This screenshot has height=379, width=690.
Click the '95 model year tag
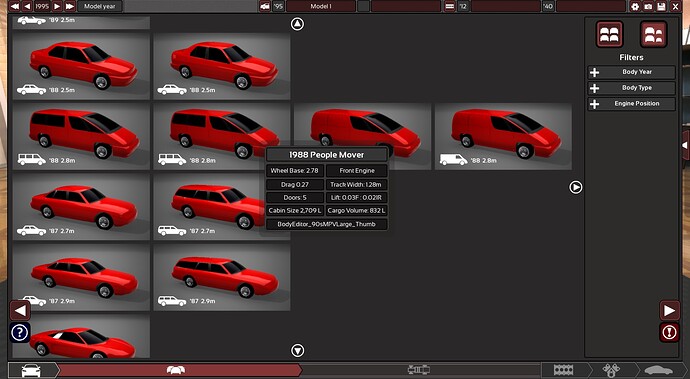coord(278,6)
